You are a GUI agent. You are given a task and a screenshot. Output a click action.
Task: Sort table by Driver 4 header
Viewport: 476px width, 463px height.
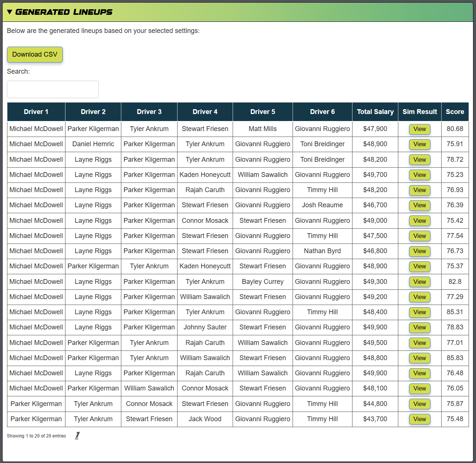pos(205,112)
